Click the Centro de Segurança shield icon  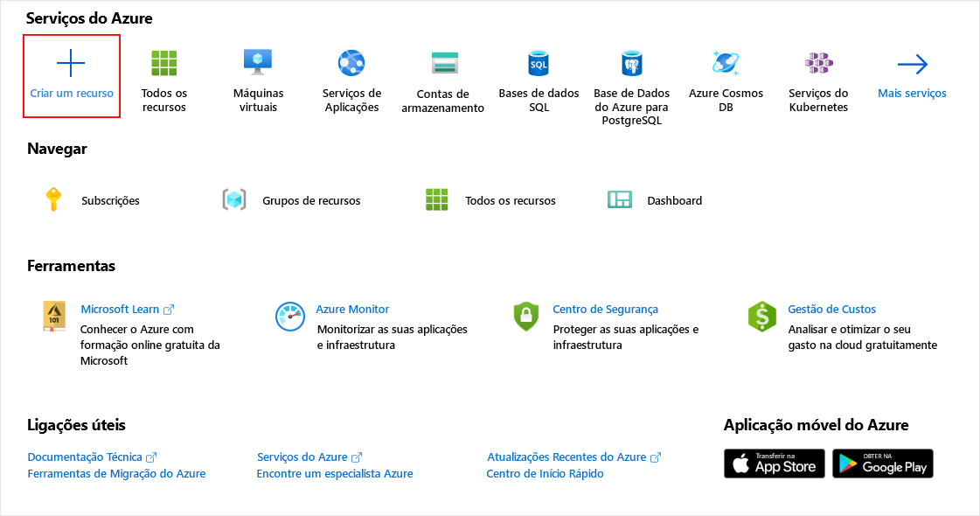(x=526, y=316)
